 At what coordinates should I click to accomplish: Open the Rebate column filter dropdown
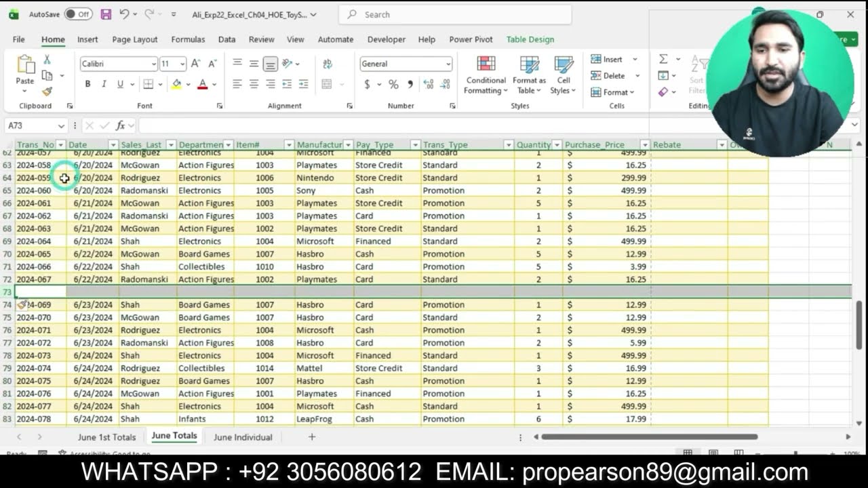(722, 145)
